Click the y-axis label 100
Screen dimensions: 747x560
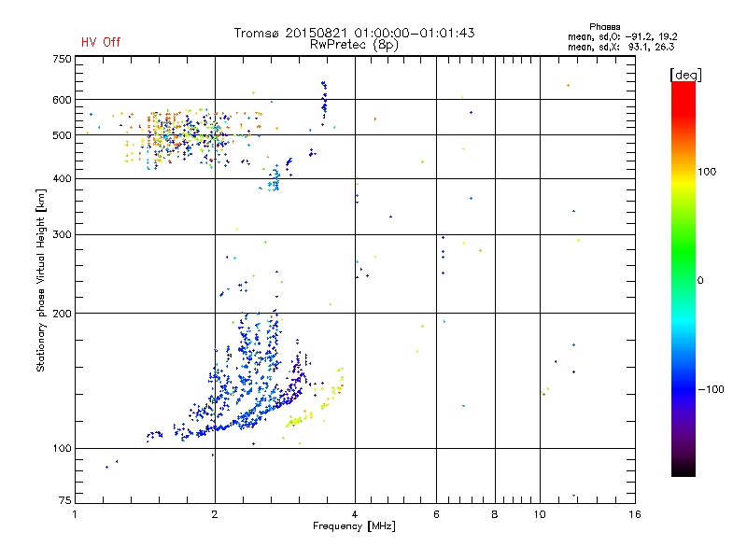(62, 449)
